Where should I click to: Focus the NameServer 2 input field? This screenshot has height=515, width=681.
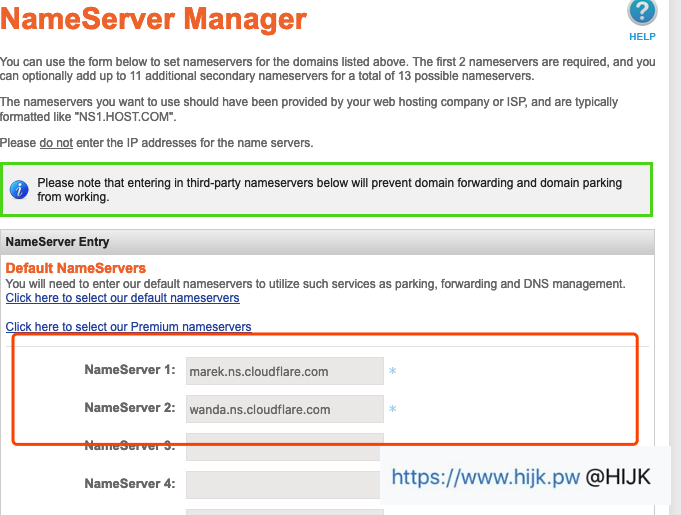[284, 409]
